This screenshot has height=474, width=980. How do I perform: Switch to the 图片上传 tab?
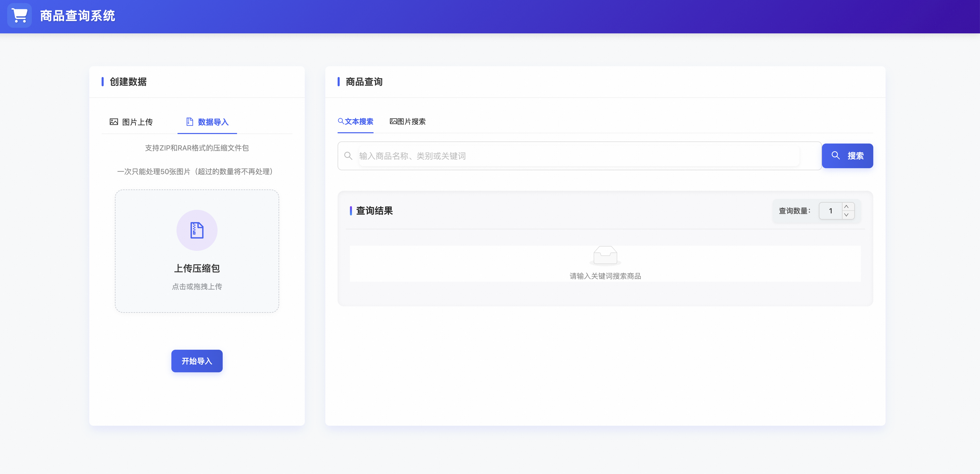tap(131, 122)
